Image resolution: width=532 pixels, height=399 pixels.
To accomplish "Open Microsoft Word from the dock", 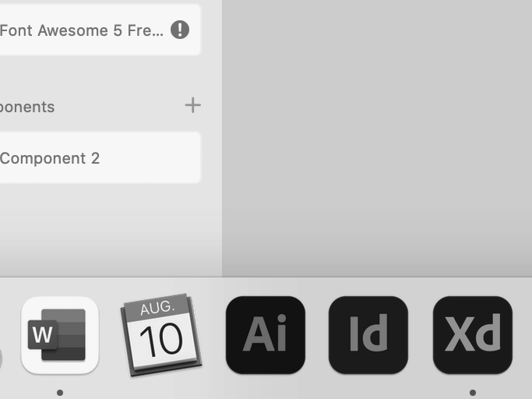I will click(60, 335).
